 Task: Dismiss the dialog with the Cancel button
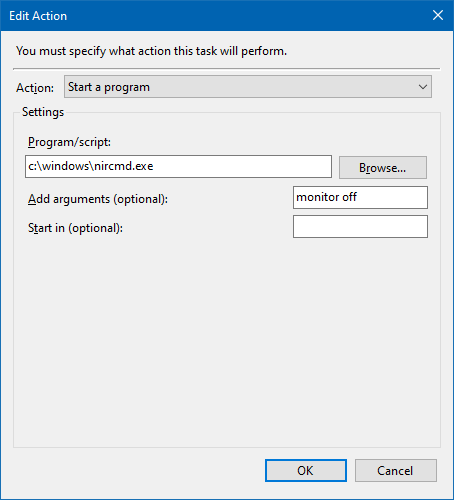(396, 470)
